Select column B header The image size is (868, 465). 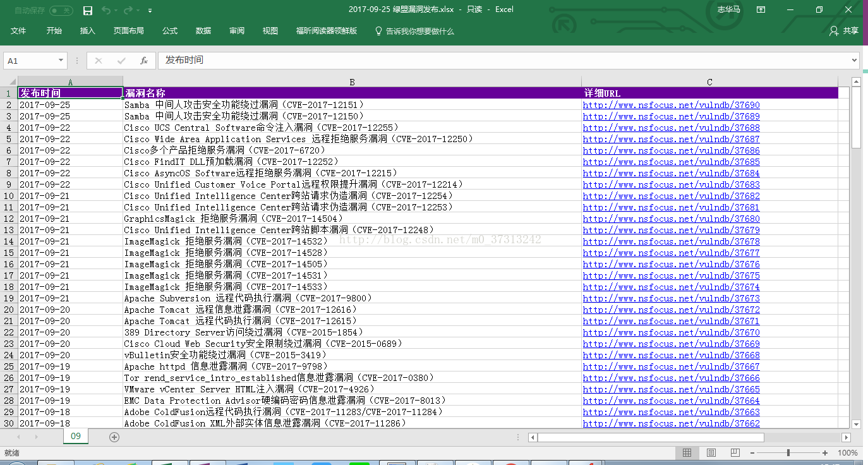tap(352, 82)
